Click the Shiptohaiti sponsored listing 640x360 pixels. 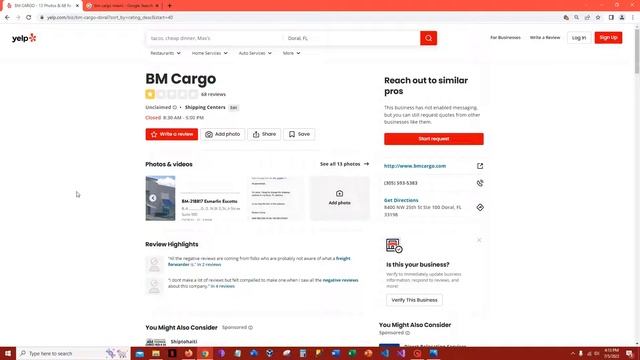click(184, 342)
